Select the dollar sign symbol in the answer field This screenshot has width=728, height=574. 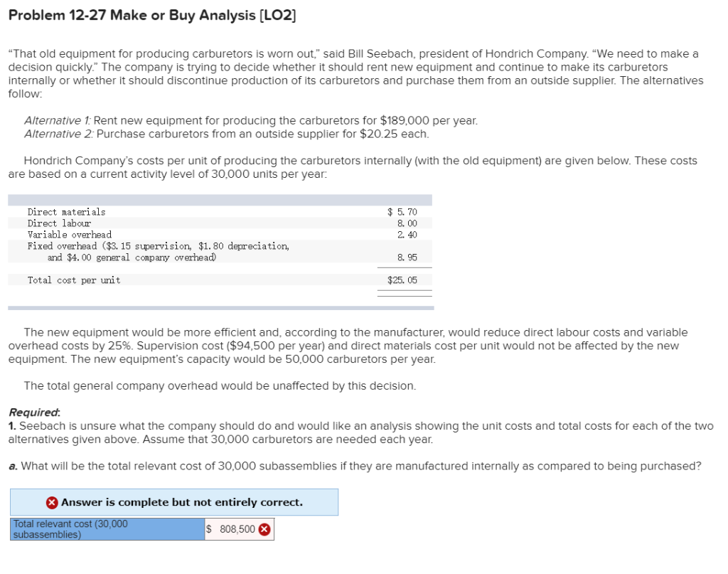coord(208,528)
